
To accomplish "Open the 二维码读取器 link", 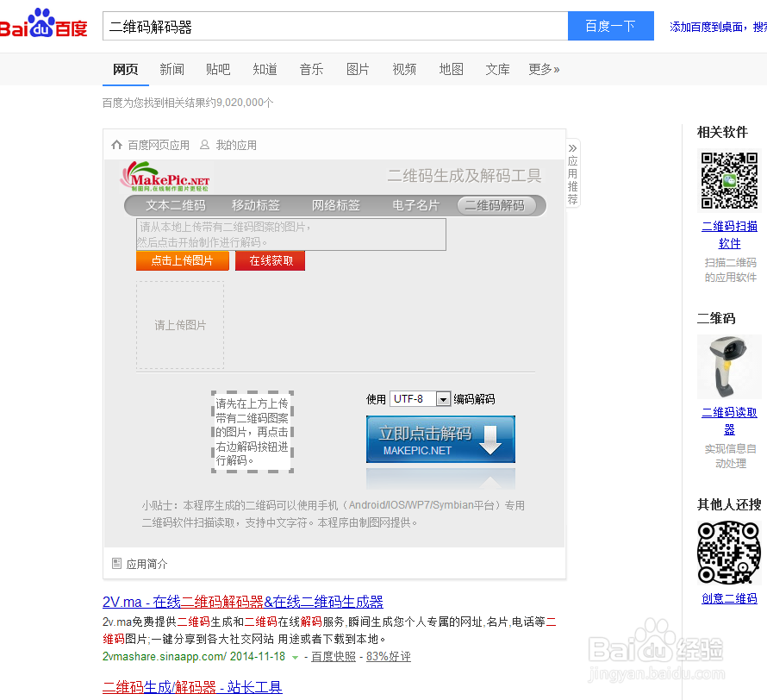I will pos(729,422).
